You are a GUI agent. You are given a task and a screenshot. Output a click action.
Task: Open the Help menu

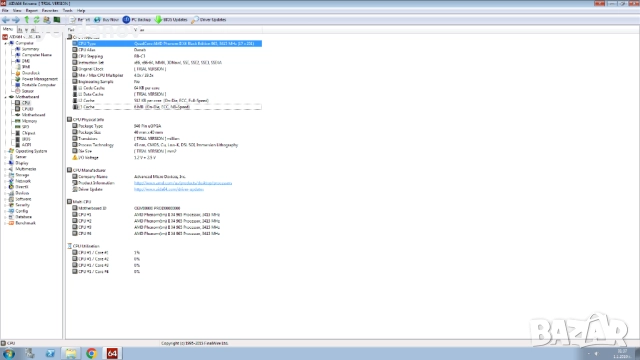81,11
